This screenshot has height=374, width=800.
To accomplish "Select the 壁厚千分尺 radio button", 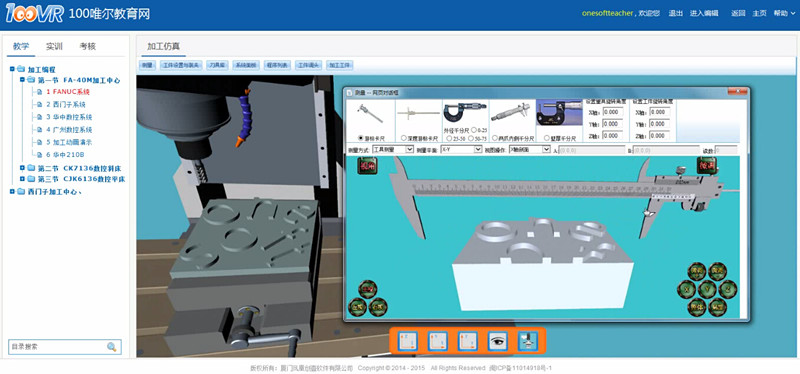I will [x=546, y=138].
